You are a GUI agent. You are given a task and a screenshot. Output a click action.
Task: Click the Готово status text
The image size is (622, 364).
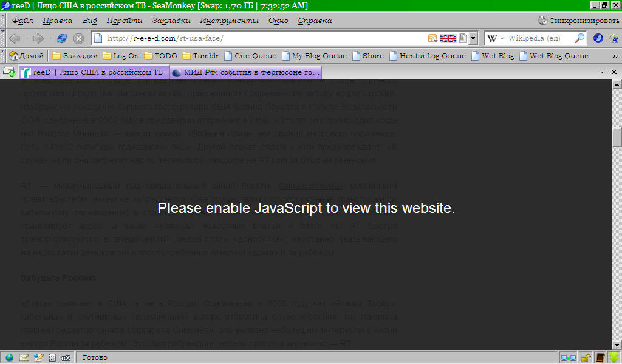(95, 358)
